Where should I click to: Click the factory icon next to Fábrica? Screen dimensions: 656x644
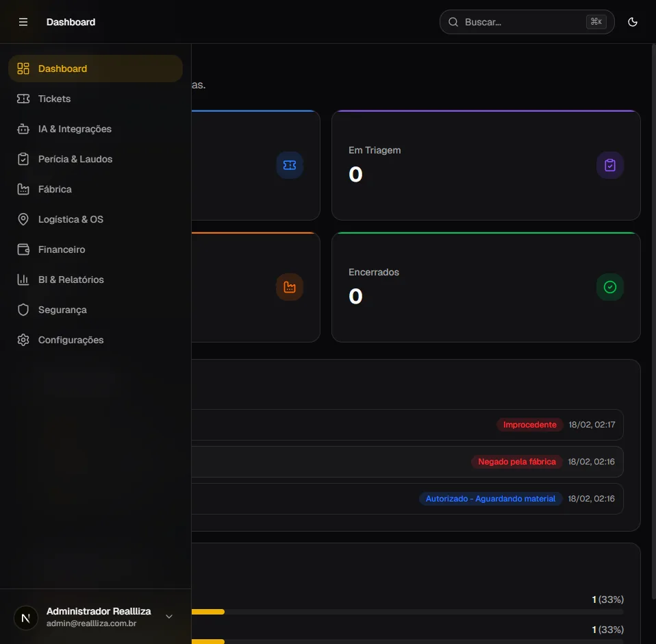[23, 189]
